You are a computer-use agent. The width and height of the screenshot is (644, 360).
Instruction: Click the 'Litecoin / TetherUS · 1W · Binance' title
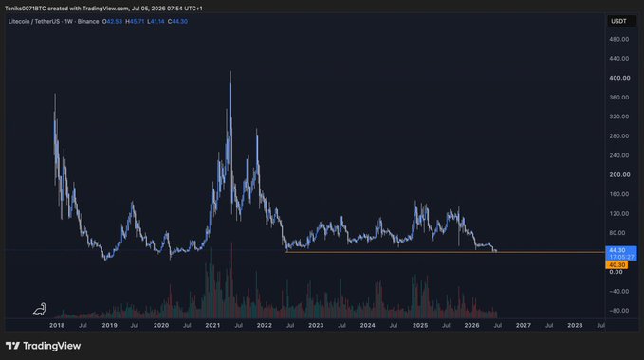(53, 22)
